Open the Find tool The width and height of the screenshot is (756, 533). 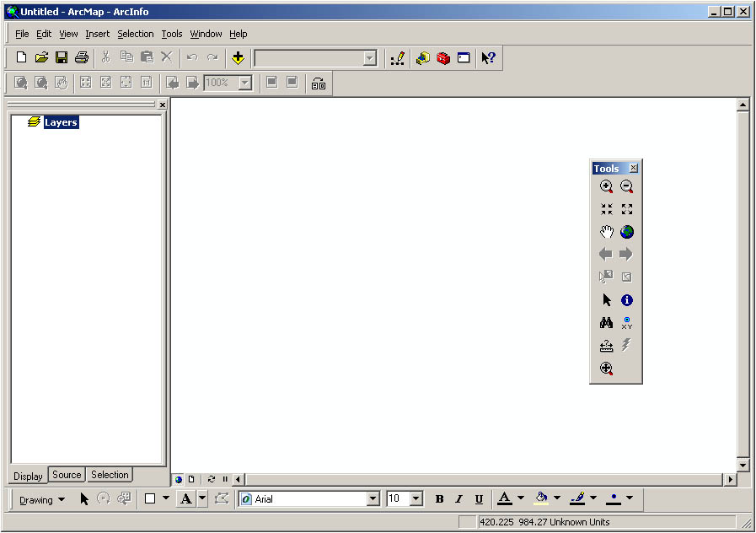(x=605, y=321)
